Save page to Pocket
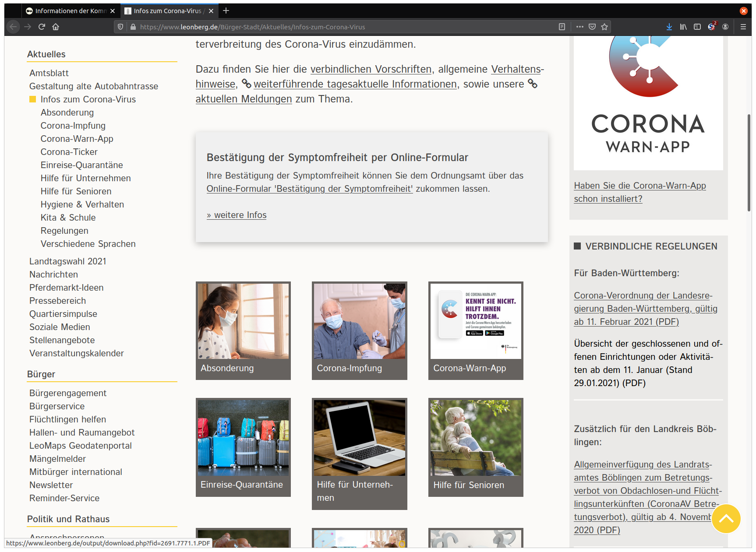This screenshot has height=552, width=756. coord(592,27)
